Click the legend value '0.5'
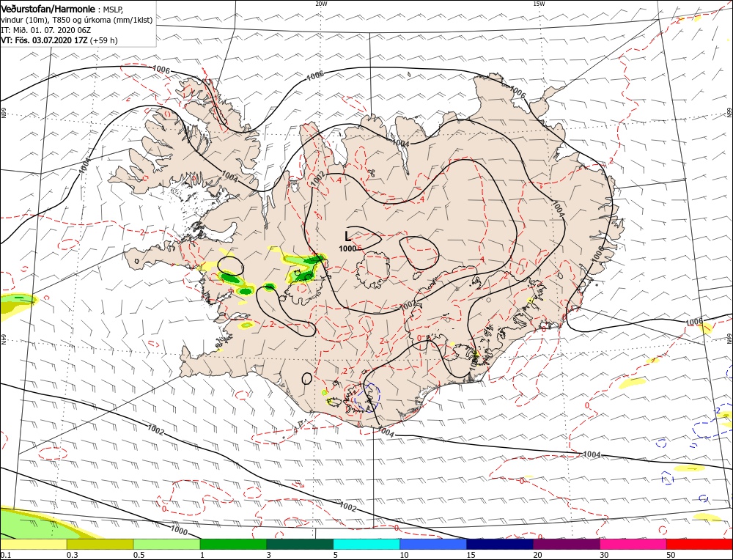The width and height of the screenshot is (733, 560). [138, 555]
